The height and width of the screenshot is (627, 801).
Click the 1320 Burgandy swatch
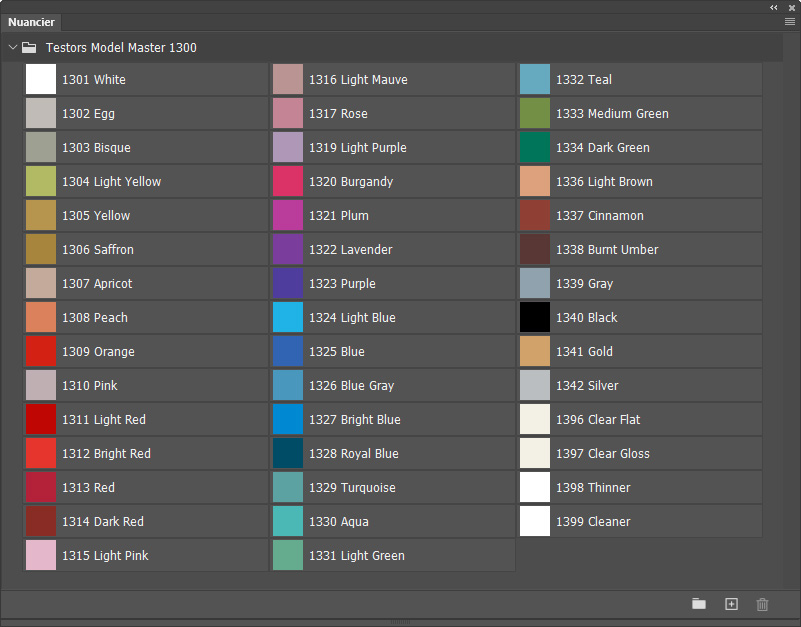(x=288, y=182)
